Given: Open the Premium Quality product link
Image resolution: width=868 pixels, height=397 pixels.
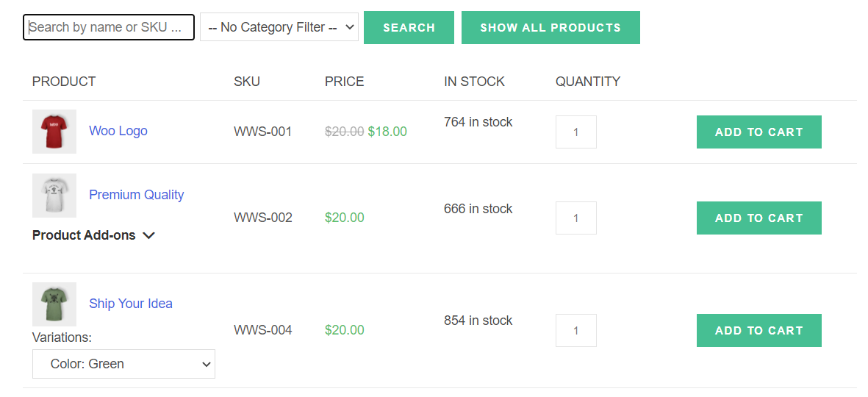Looking at the screenshot, I should [137, 195].
